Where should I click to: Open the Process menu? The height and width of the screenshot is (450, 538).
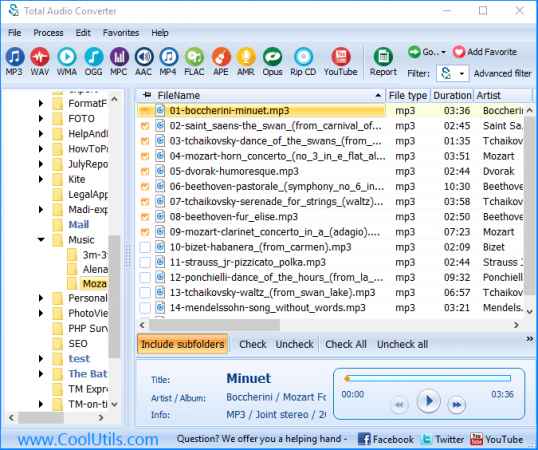[x=48, y=33]
